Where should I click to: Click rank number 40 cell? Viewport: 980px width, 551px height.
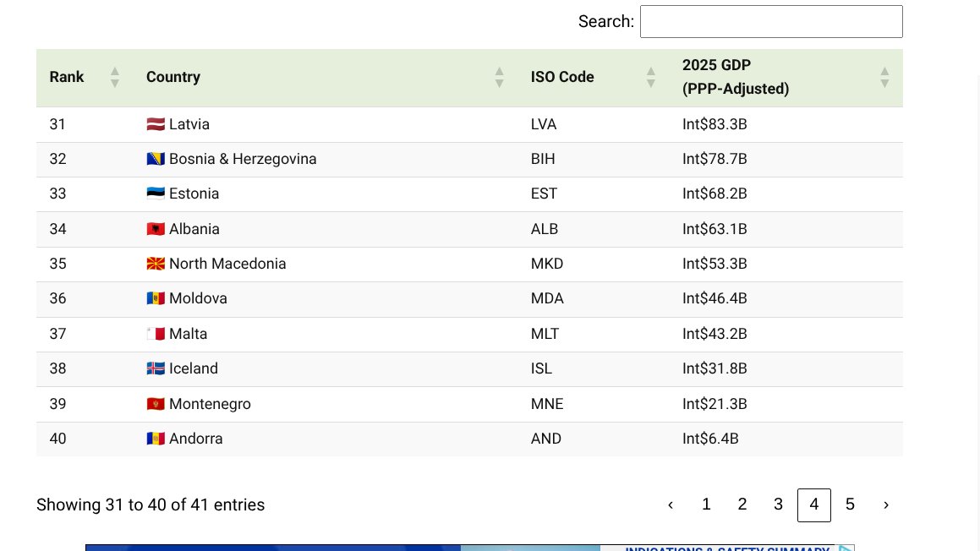click(x=57, y=438)
